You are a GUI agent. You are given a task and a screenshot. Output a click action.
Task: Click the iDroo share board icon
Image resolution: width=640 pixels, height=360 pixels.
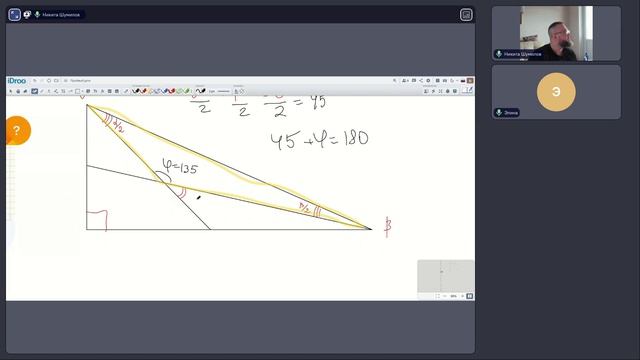[x=421, y=80]
